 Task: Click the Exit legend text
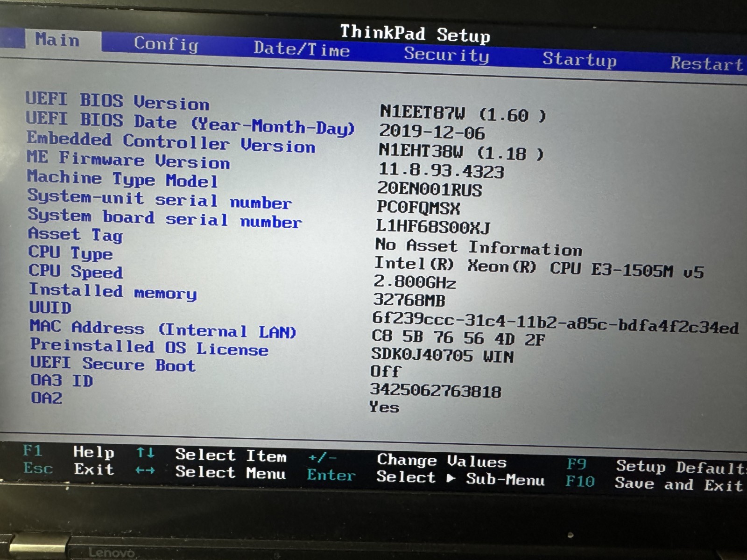pyautogui.click(x=94, y=469)
